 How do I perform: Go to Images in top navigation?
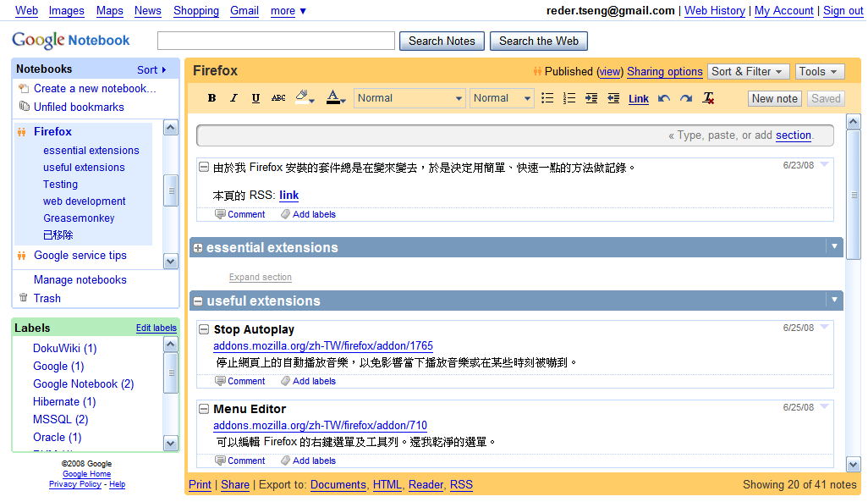click(x=67, y=10)
